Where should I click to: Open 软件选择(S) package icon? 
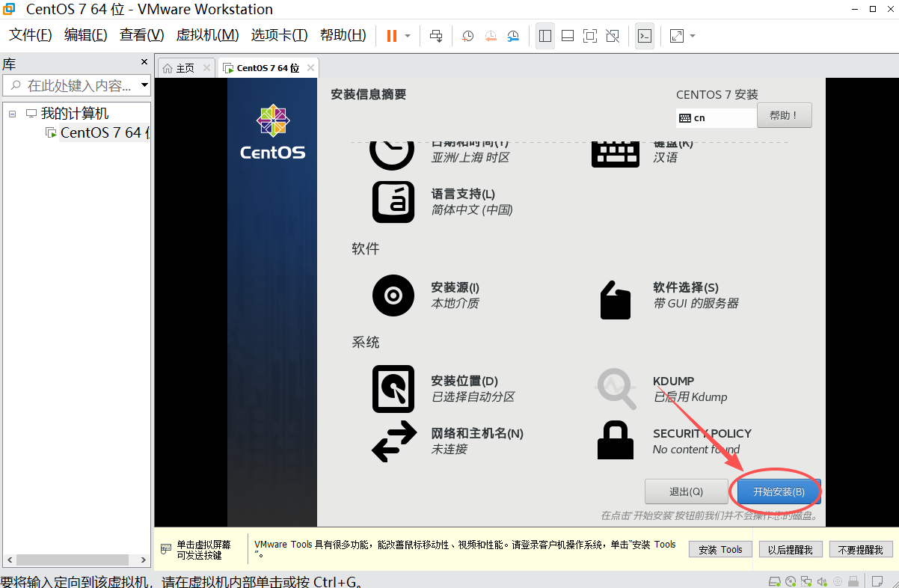point(616,298)
